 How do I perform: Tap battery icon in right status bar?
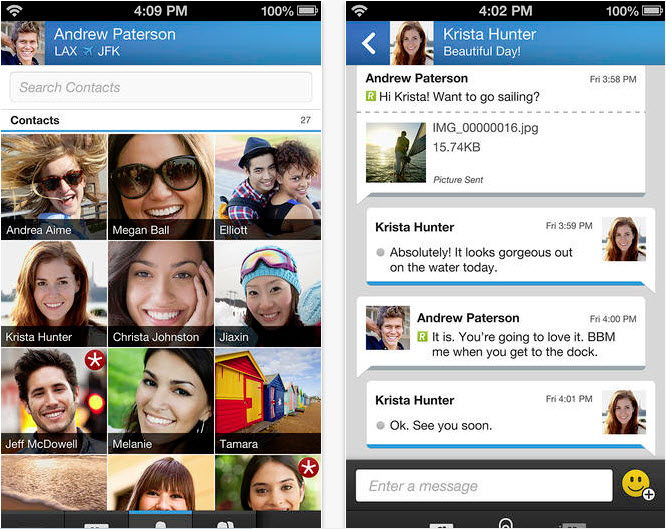(x=652, y=11)
